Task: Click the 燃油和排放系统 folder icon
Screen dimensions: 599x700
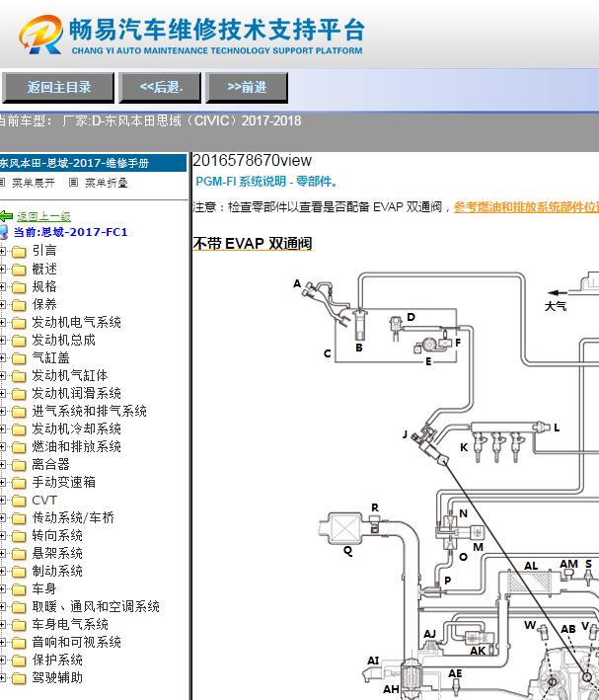Action: (19, 447)
